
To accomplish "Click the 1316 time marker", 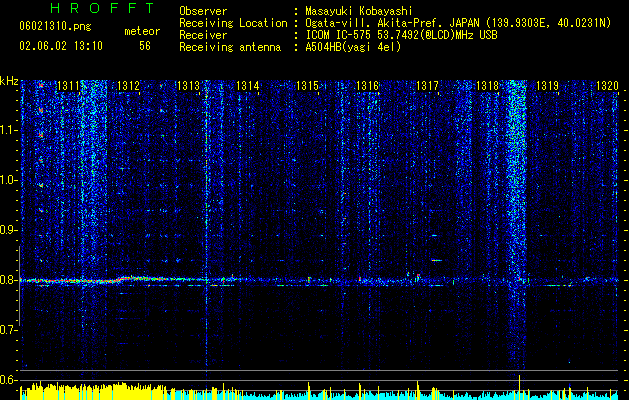I will [x=367, y=86].
